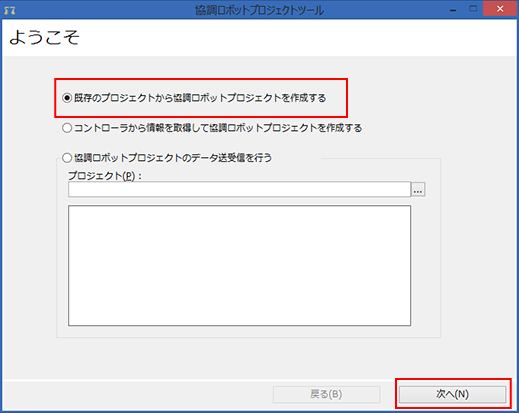Click the 既存のプロジェクトから協調ロボットプロジェクトを作成する label text
The height and width of the screenshot is (413, 519).
pyautogui.click(x=200, y=98)
